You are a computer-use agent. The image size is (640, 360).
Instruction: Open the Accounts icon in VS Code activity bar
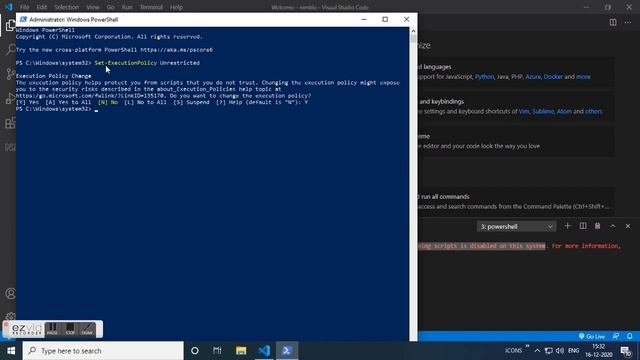click(10, 293)
